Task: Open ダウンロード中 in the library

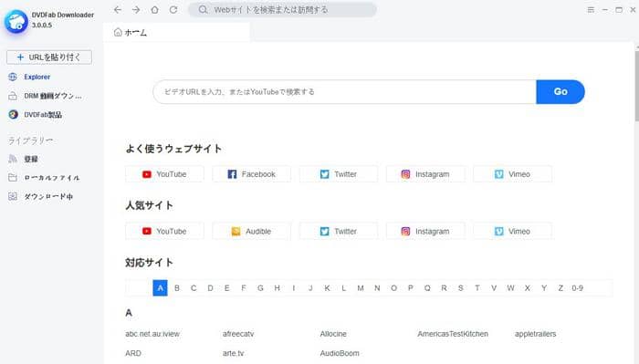Action: (x=41, y=197)
